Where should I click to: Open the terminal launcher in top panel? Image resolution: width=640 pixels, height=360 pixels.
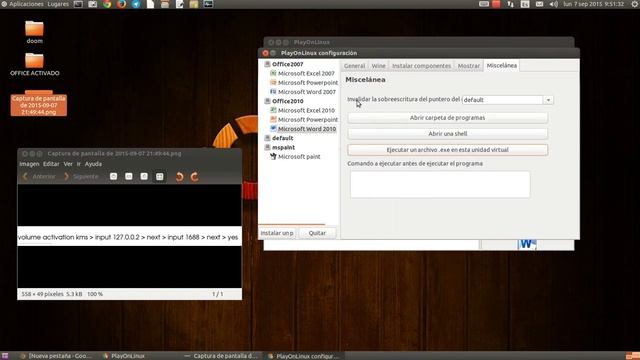click(x=78, y=4)
